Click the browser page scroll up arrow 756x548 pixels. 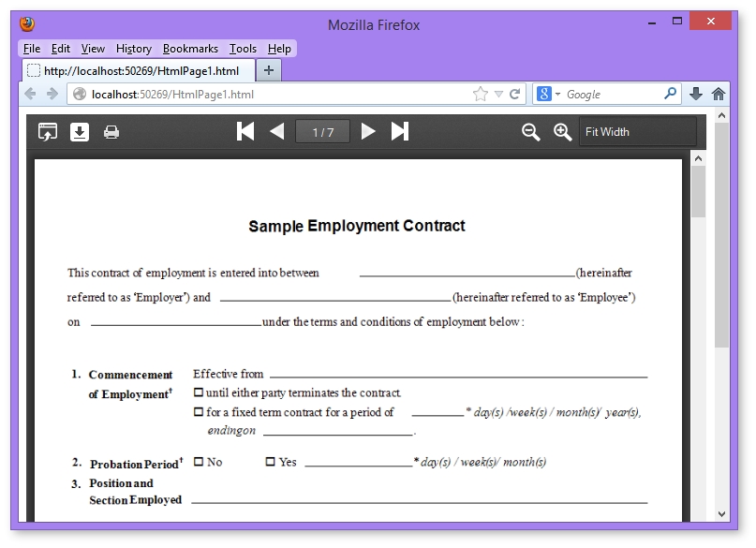[721, 115]
